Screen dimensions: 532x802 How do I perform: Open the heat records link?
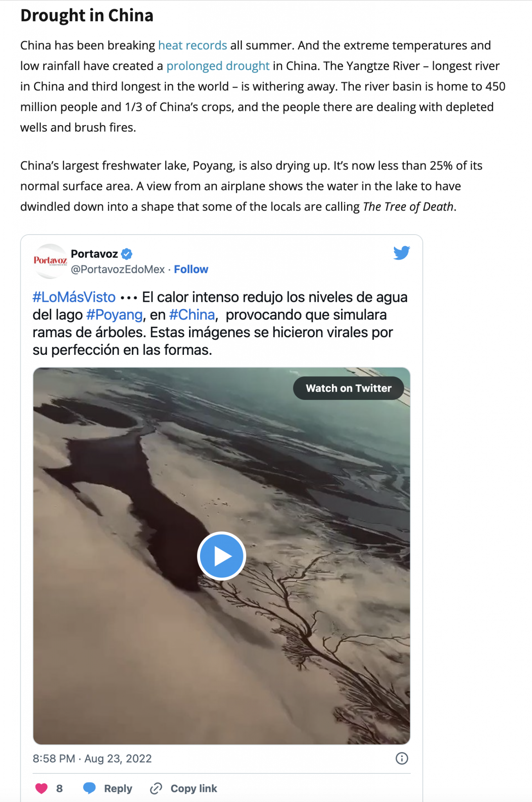pos(193,45)
